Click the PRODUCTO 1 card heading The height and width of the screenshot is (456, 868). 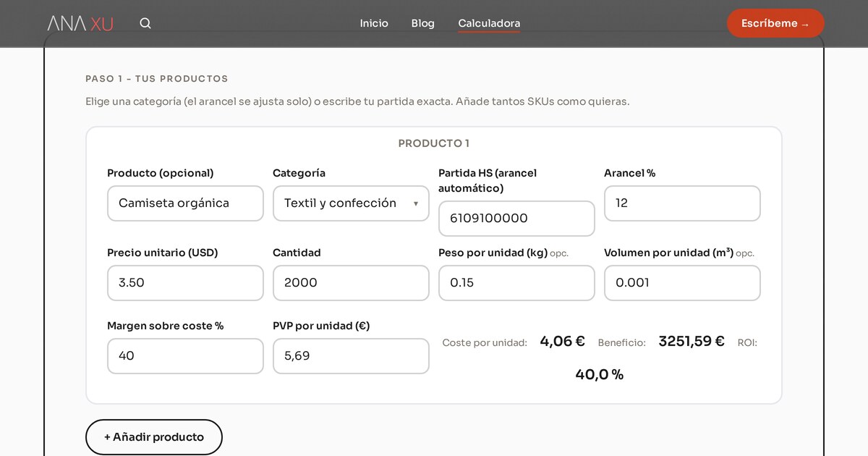(434, 143)
